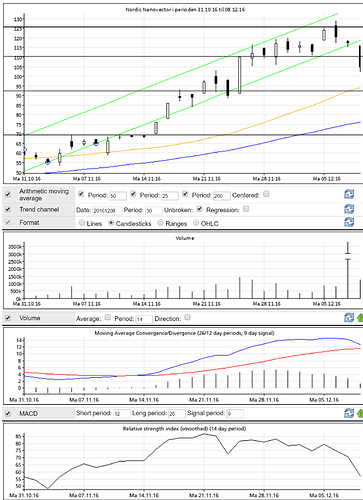Toggle the Arithmetic moving average checkbox
This screenshot has height=500, width=363.
click(x=8, y=194)
